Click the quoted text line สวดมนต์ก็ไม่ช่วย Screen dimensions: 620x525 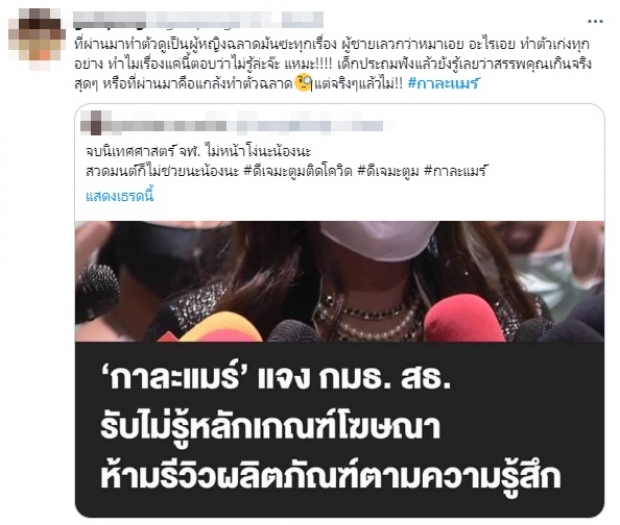tap(162, 171)
